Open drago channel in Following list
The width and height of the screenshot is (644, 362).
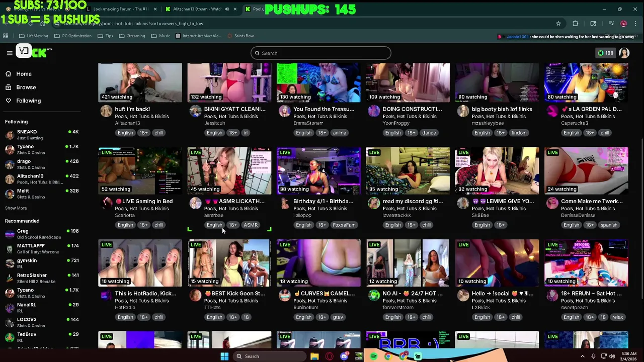click(41, 164)
